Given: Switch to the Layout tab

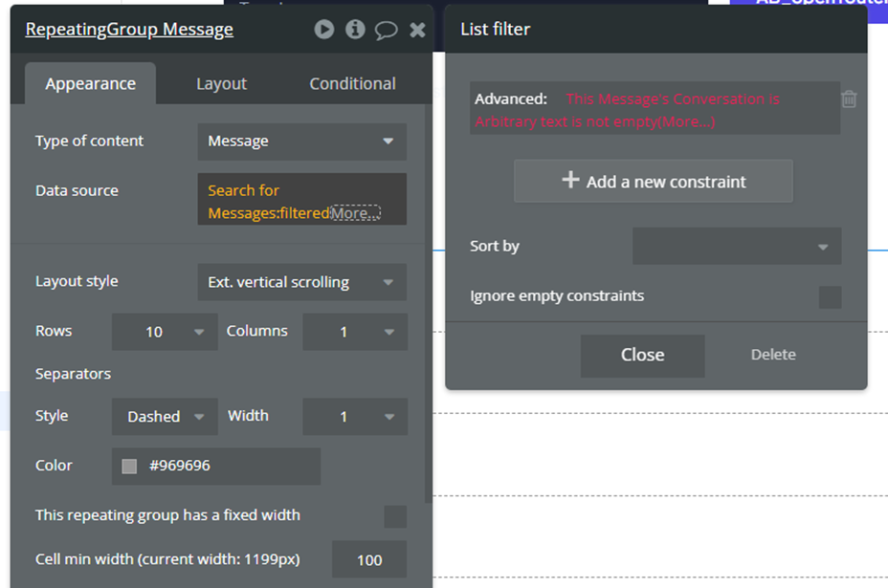Looking at the screenshot, I should tap(221, 84).
